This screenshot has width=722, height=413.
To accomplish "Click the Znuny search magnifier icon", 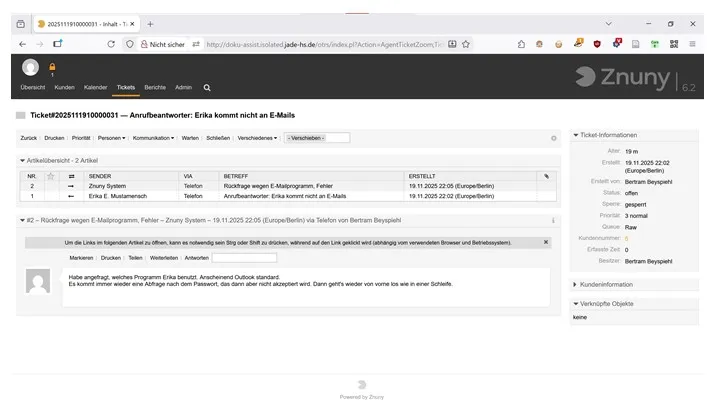I will [x=204, y=87].
